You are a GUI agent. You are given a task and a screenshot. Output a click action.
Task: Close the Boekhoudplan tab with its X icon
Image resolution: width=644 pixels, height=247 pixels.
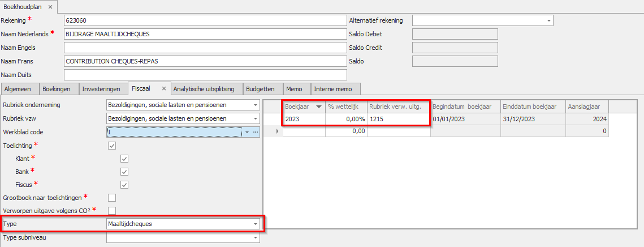point(50,7)
